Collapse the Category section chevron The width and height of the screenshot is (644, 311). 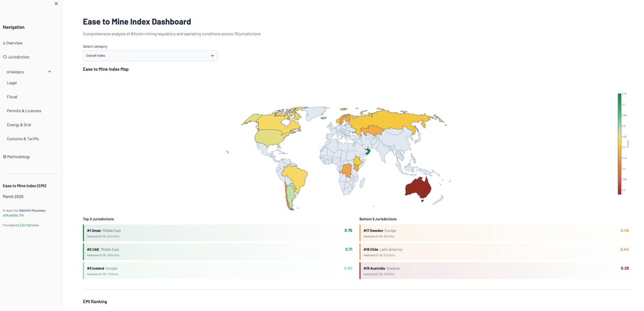pyautogui.click(x=50, y=72)
